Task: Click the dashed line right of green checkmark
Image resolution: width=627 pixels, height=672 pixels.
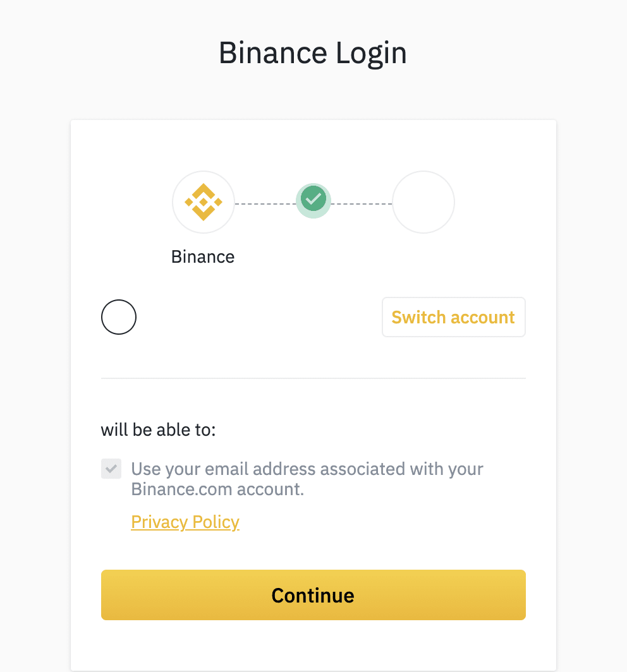Action: [x=362, y=204]
